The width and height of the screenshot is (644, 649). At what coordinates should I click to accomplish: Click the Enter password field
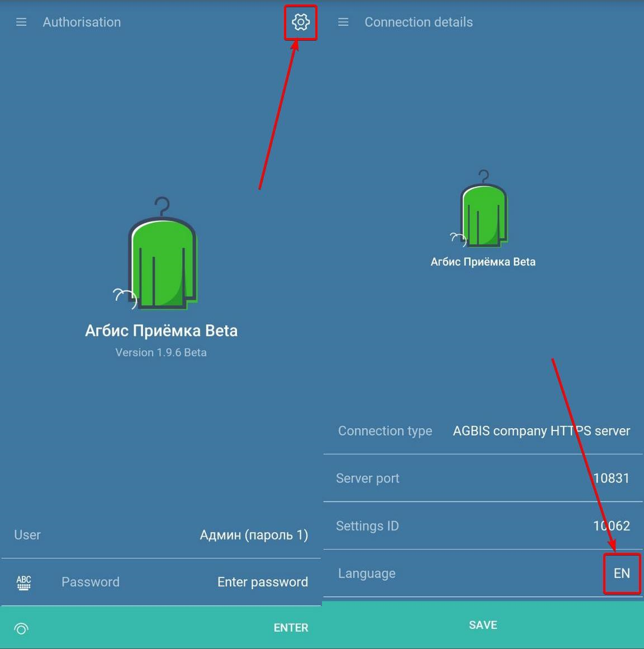coord(262,582)
